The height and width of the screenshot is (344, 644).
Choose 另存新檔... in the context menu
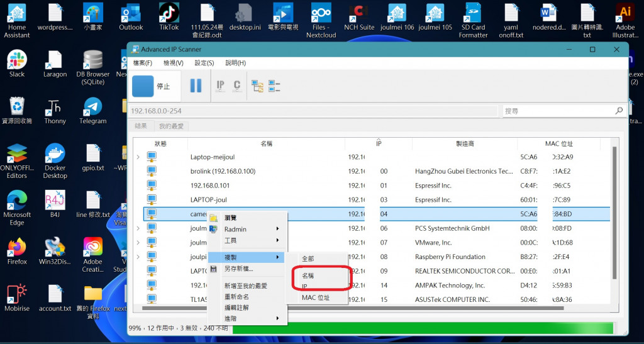pyautogui.click(x=247, y=269)
